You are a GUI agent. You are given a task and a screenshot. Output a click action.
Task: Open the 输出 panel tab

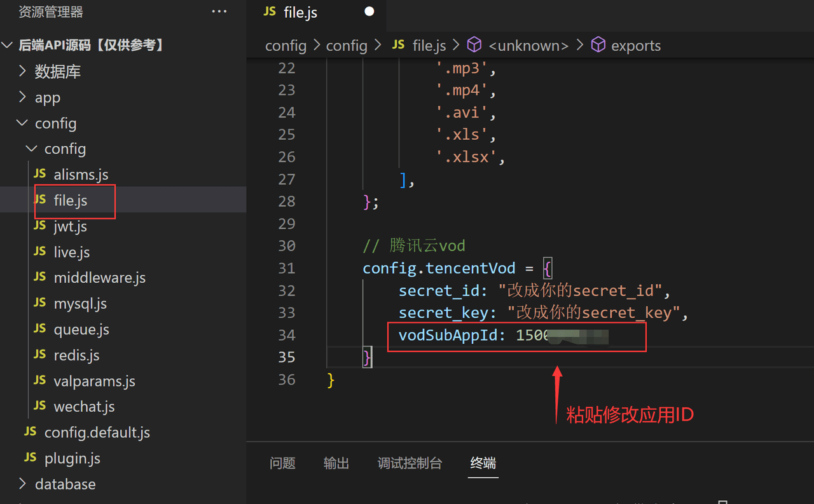336,463
